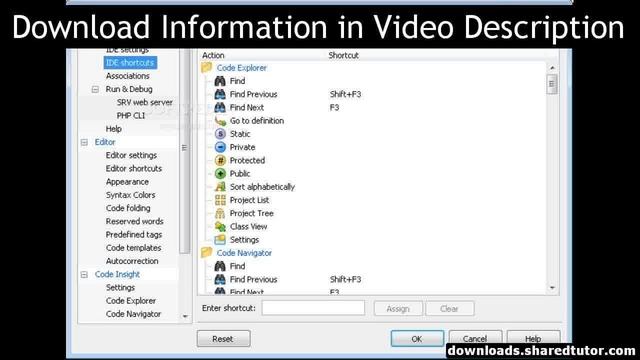Collapse the Code Insight category
640x360 pixels.
coord(84,275)
